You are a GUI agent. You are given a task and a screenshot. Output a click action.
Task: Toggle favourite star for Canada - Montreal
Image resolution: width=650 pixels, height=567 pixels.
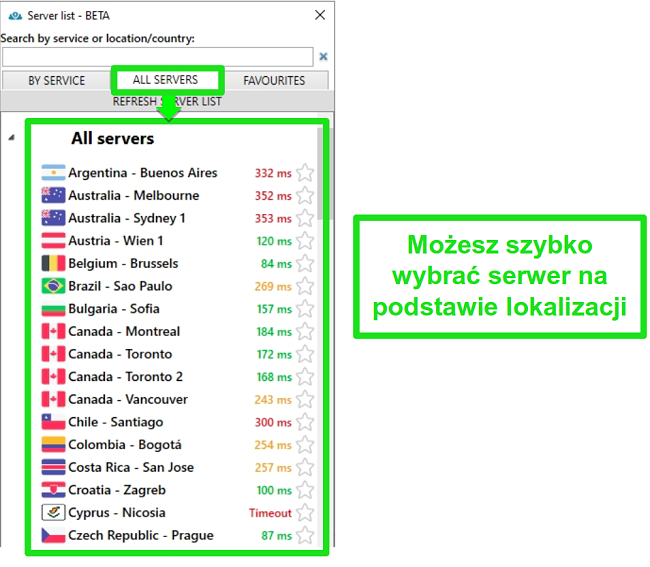[x=305, y=332]
